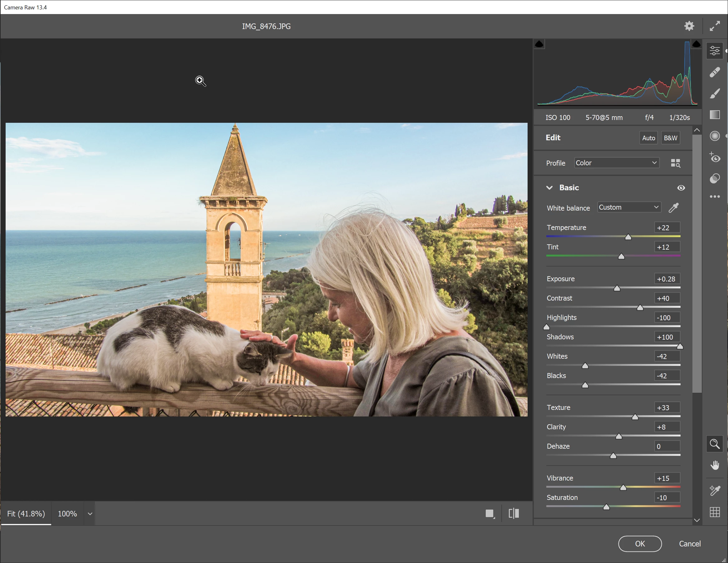Click the Exposure slider handle

coord(617,288)
